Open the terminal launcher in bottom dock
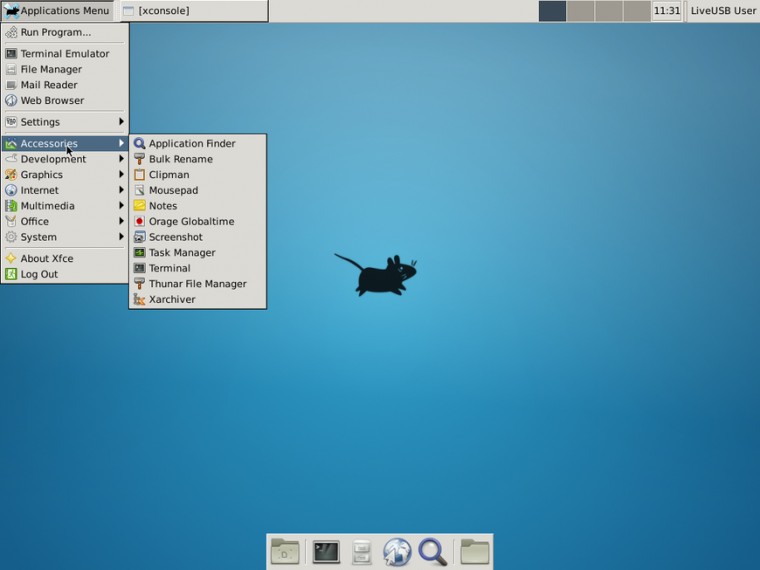This screenshot has height=570, width=760. pyautogui.click(x=326, y=552)
